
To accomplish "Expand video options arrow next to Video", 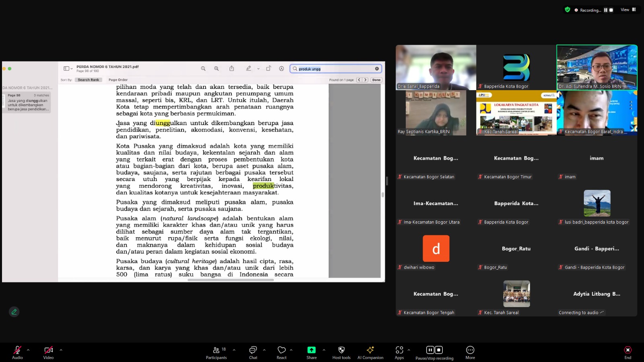I will point(61,350).
